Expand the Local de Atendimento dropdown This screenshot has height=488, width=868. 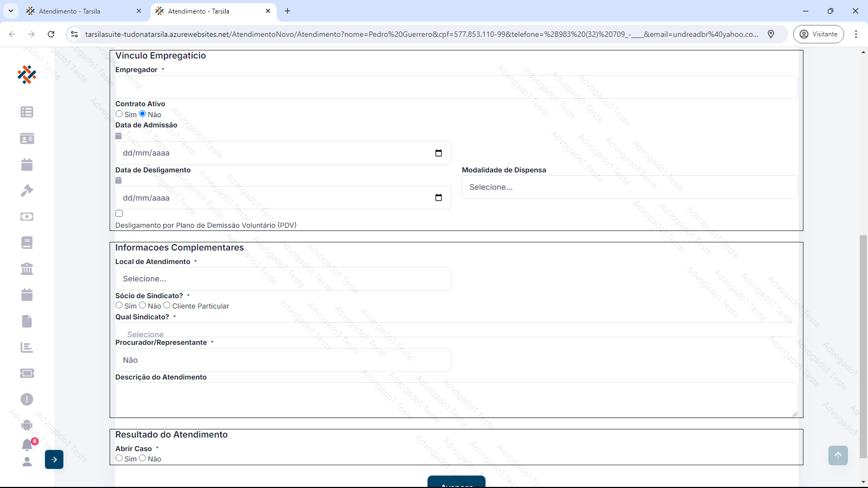tap(283, 279)
